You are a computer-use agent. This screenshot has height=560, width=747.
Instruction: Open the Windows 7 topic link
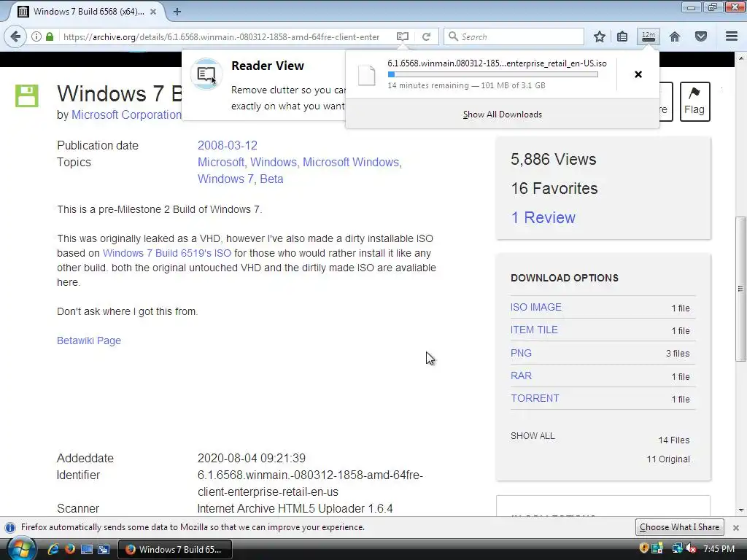225,179
